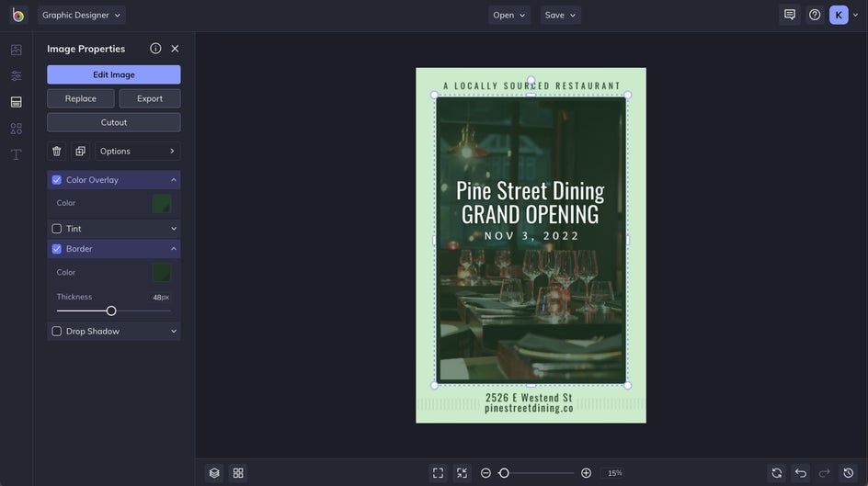Open the Layers icon in bottom bar
The height and width of the screenshot is (486, 868).
214,473
